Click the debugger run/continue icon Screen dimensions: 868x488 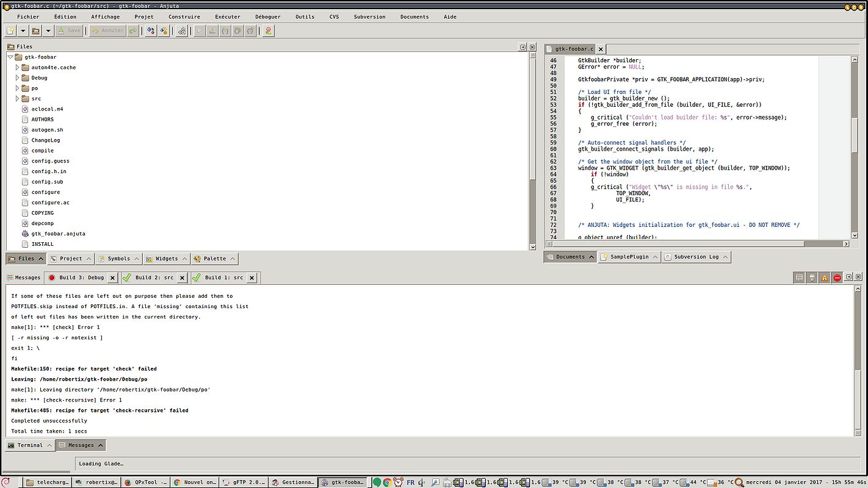point(199,30)
